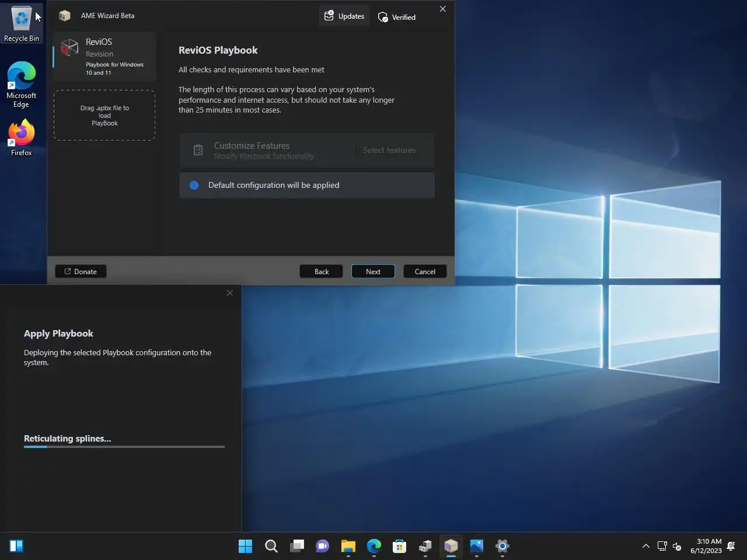
Task: Open Task View on the taskbar
Action: [x=297, y=546]
